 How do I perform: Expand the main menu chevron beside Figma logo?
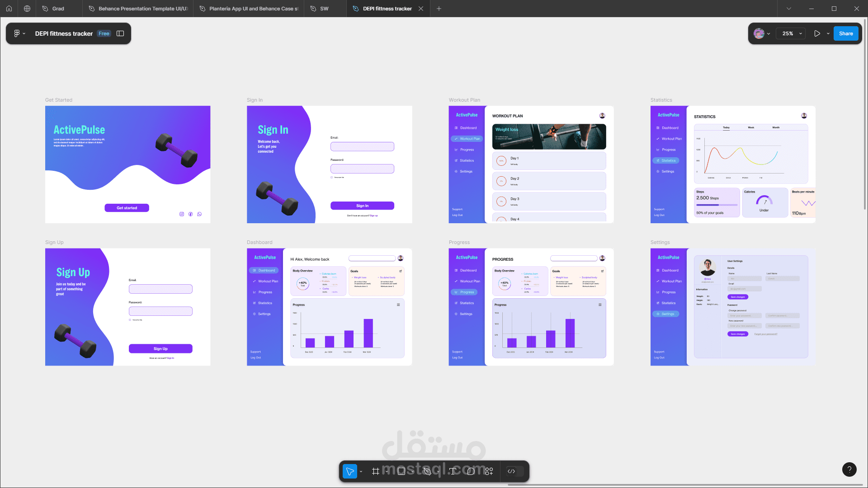24,33
